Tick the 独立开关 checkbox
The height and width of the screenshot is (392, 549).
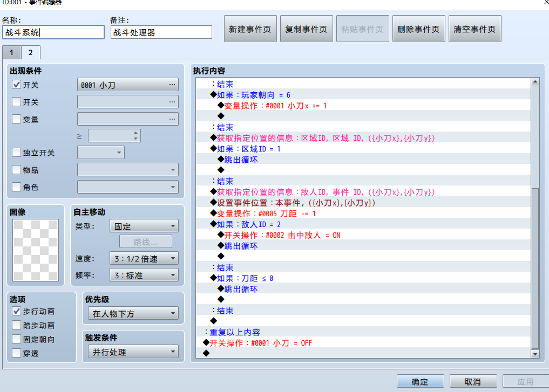[16, 153]
